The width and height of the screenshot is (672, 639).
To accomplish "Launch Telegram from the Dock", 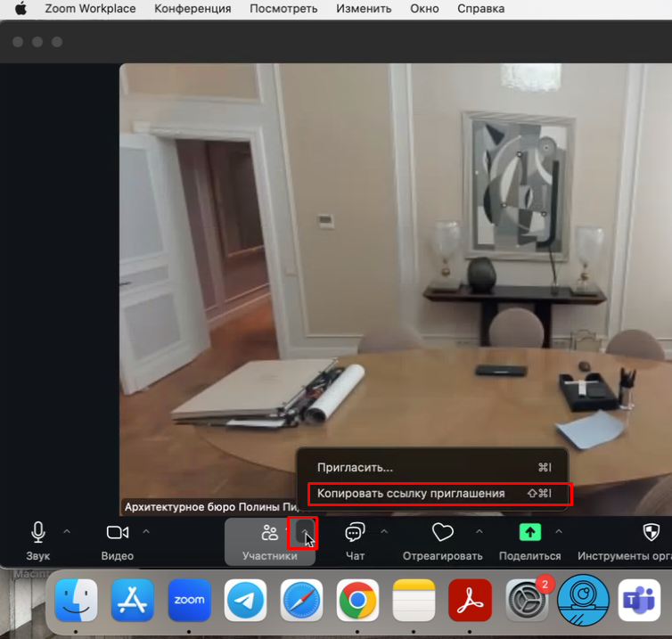I will tap(245, 600).
